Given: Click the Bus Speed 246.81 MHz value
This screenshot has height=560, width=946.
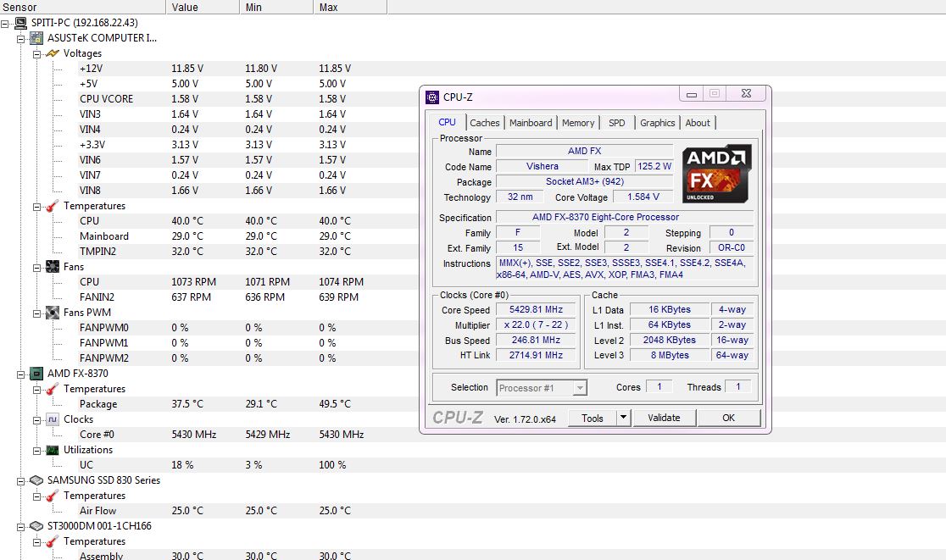Looking at the screenshot, I should (536, 340).
